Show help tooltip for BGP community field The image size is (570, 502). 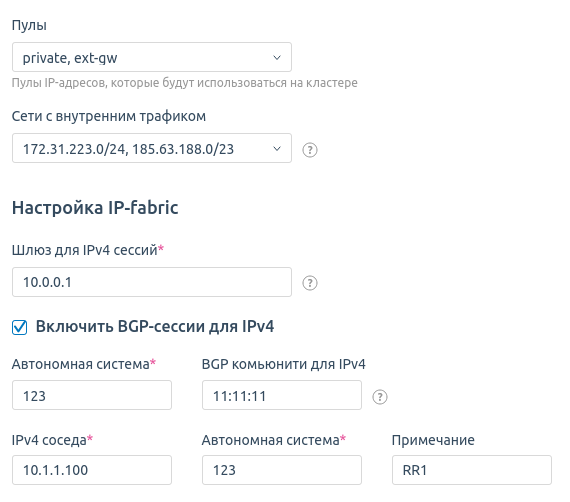click(380, 397)
